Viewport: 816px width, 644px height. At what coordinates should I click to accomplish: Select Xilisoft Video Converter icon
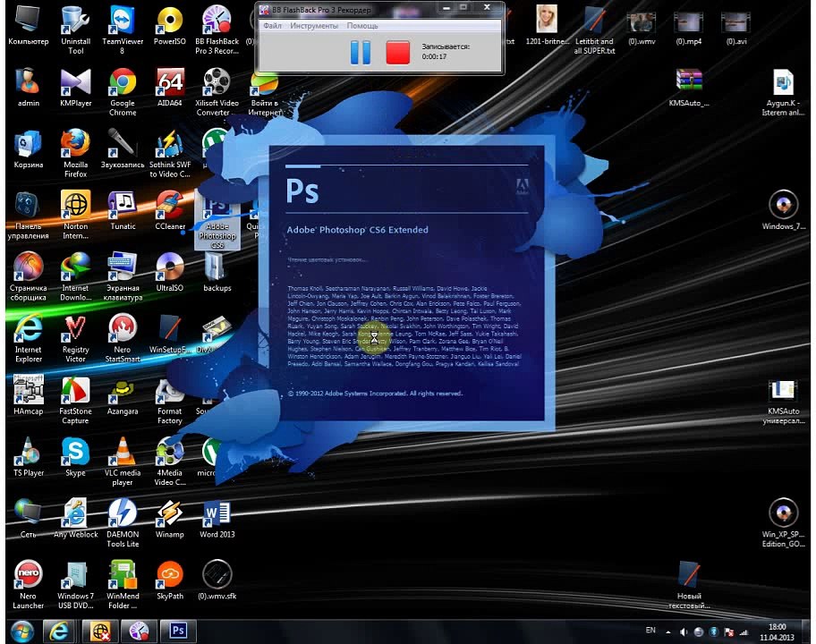click(x=217, y=91)
